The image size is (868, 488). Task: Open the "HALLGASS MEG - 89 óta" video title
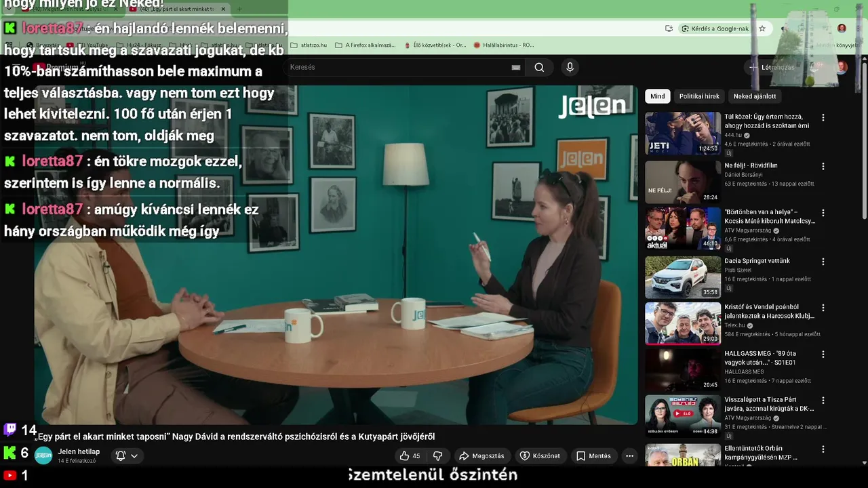pos(760,358)
